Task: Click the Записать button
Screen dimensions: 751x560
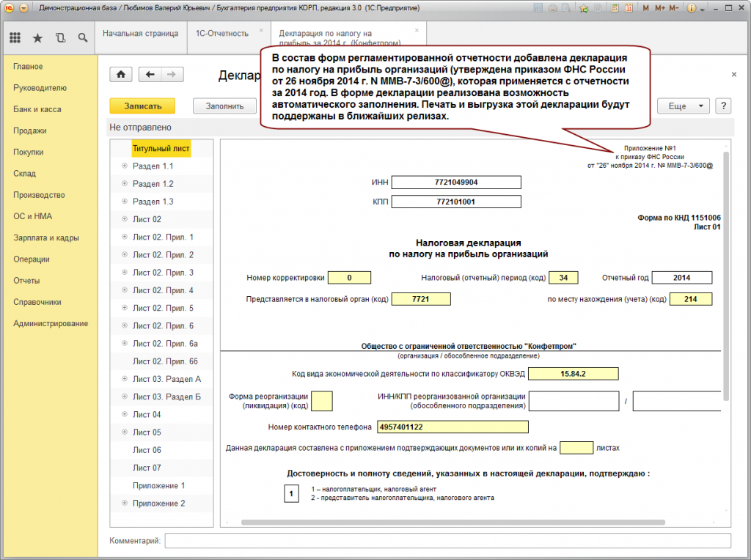Action: (x=142, y=106)
